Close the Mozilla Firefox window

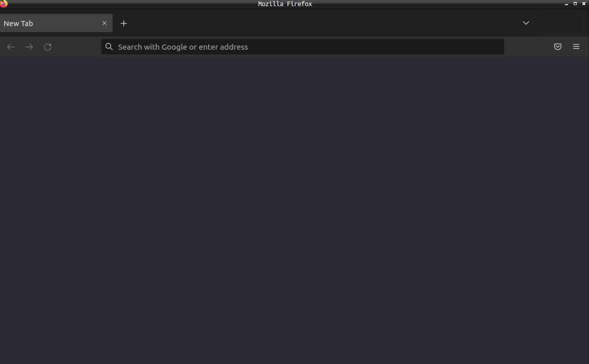pos(584,4)
